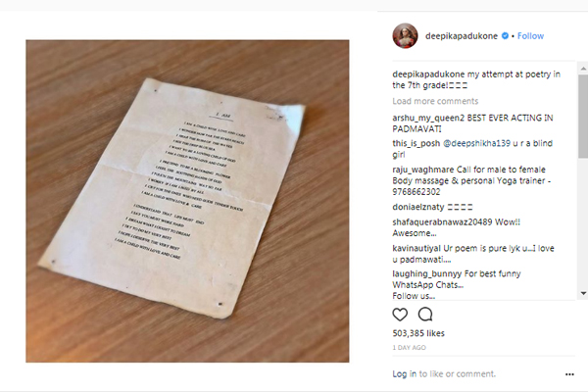This screenshot has height=392, width=588.
Task: Follow the deepikapadukone account
Action: click(x=530, y=36)
